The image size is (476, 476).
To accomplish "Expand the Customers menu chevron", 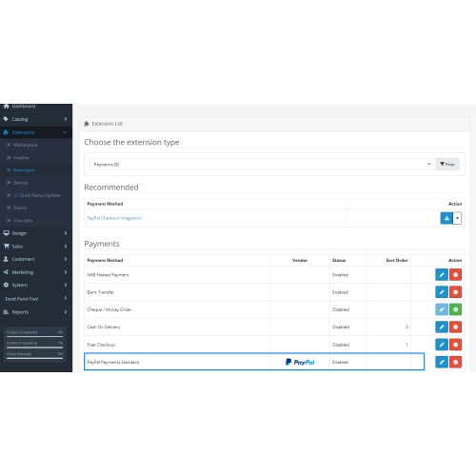I will [66, 259].
